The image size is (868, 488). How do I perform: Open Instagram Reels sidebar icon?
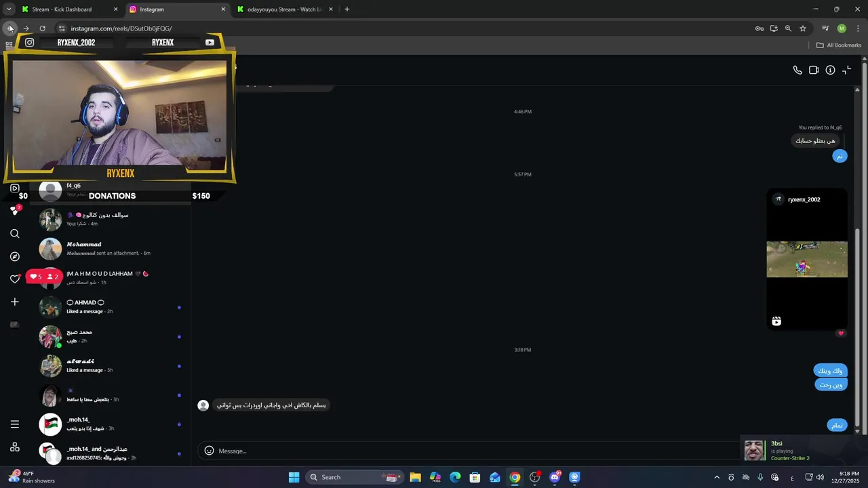pyautogui.click(x=15, y=188)
